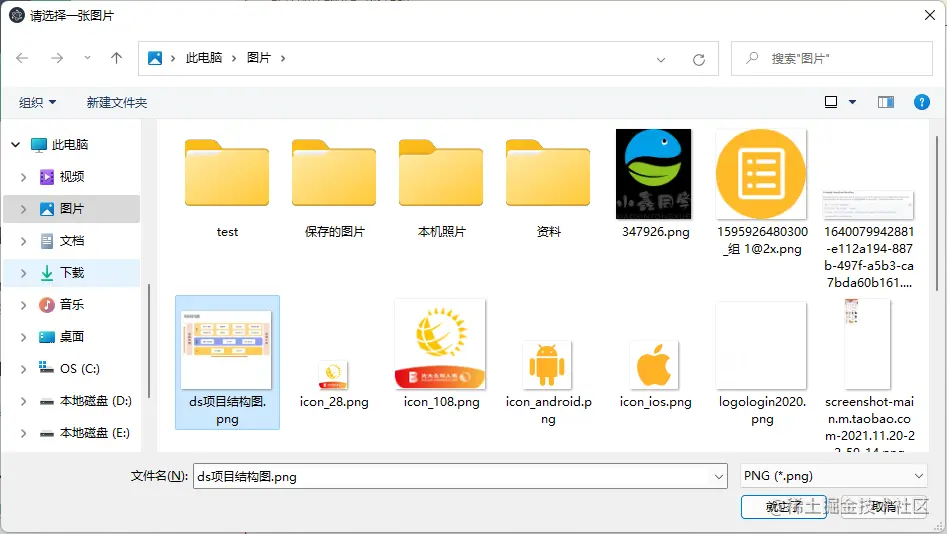Select OS (C:) drive
947x534 pixels.
tap(79, 369)
